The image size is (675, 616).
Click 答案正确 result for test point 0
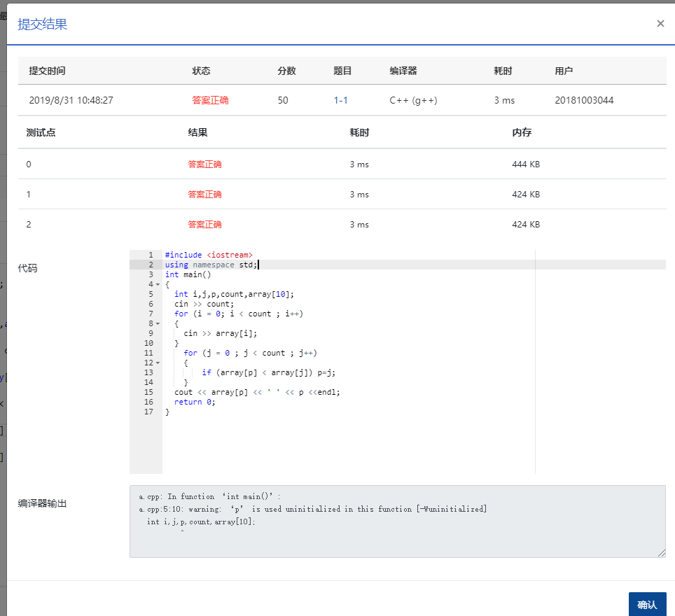204,164
